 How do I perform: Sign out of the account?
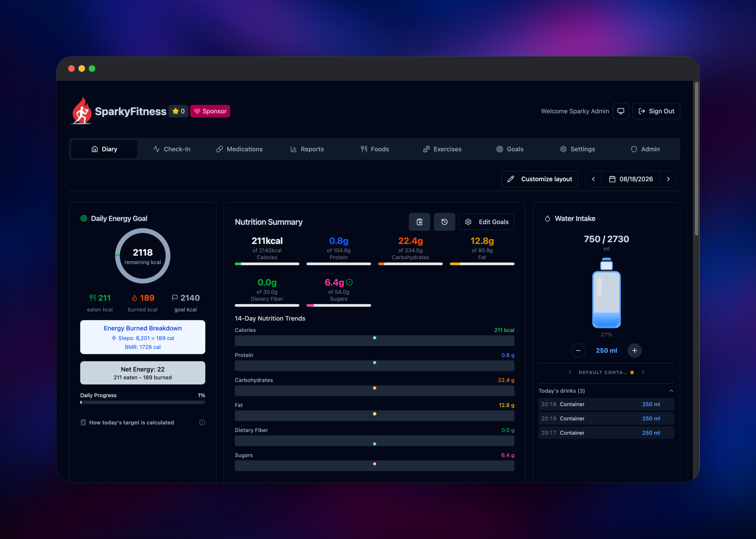(x=656, y=111)
